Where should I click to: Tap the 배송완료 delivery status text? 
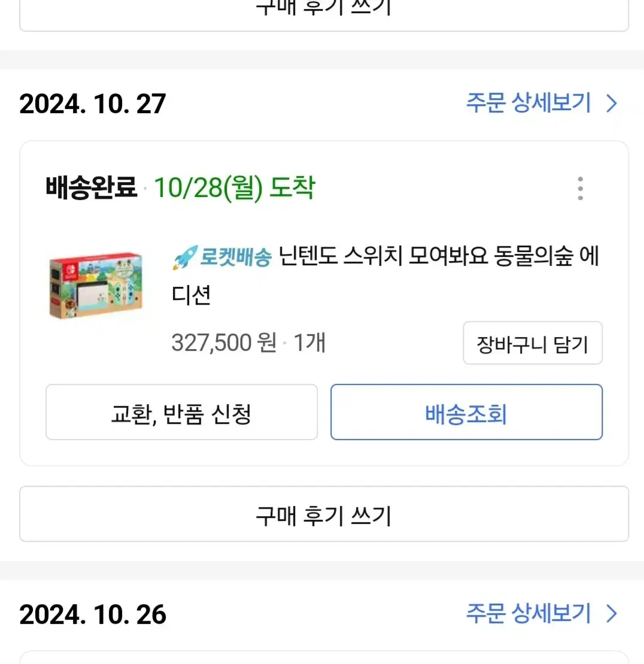(92, 187)
